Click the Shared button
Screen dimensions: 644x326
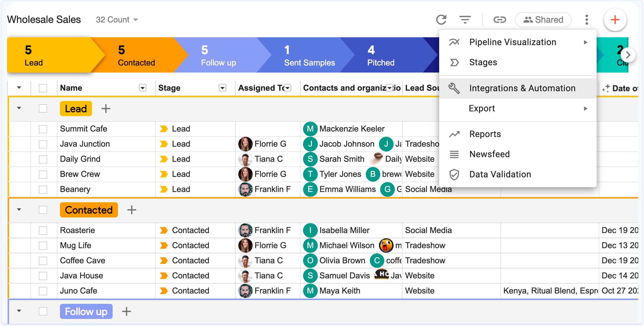pos(543,20)
